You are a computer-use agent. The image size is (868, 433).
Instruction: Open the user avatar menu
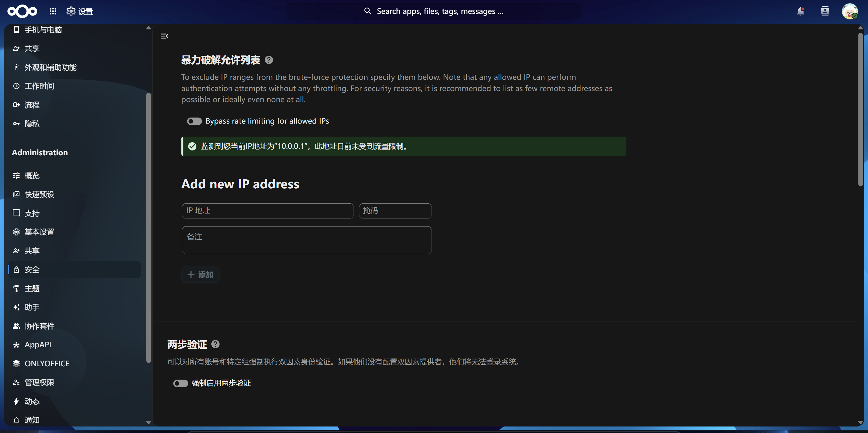849,12
